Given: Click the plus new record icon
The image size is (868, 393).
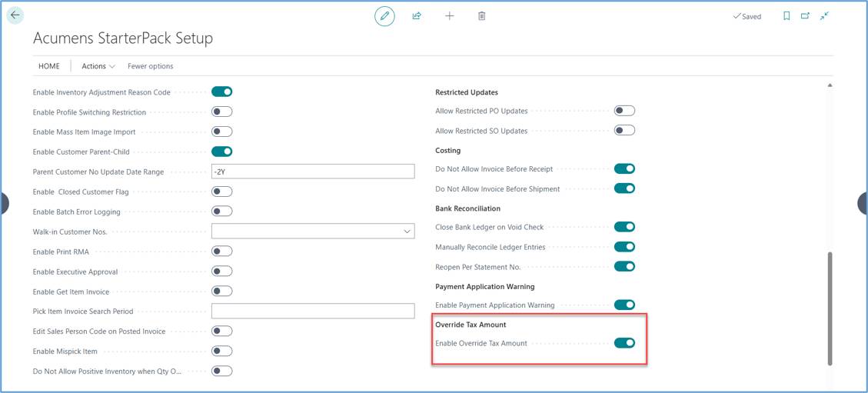Looking at the screenshot, I should (x=450, y=16).
